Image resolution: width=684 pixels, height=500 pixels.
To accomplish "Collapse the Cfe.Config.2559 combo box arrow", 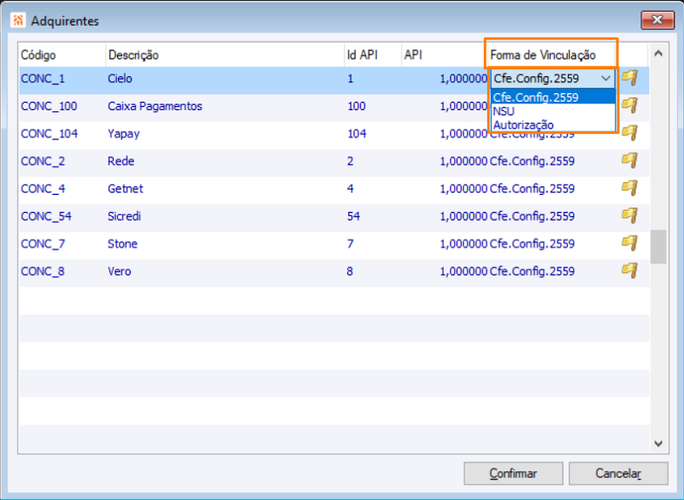I will tap(605, 79).
